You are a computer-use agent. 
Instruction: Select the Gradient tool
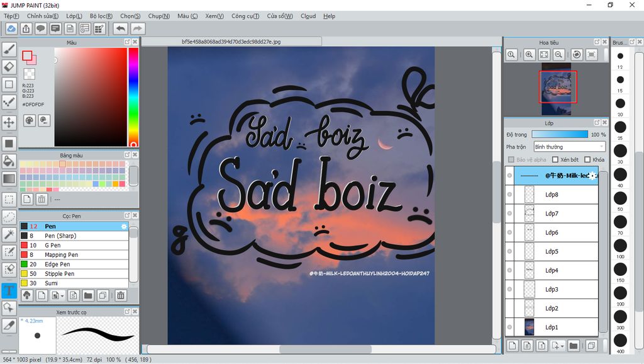pos(9,178)
